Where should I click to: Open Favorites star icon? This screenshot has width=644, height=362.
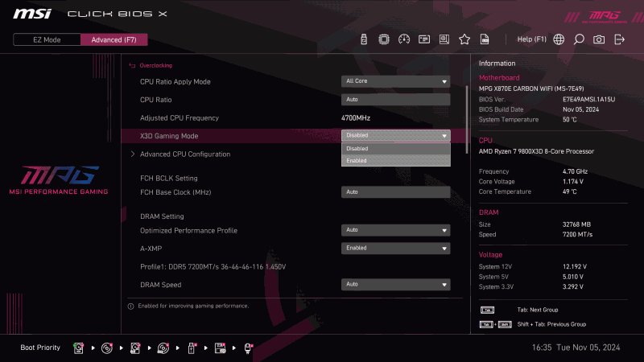click(464, 39)
